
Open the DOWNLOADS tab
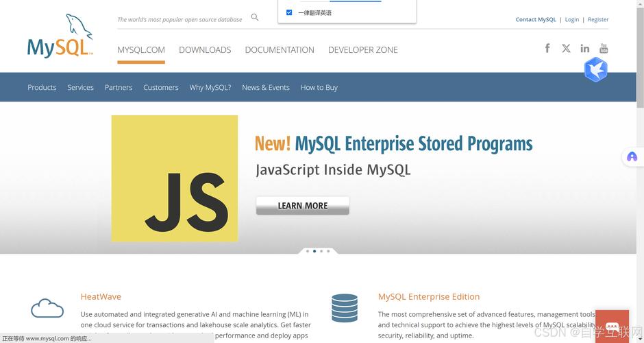point(205,50)
